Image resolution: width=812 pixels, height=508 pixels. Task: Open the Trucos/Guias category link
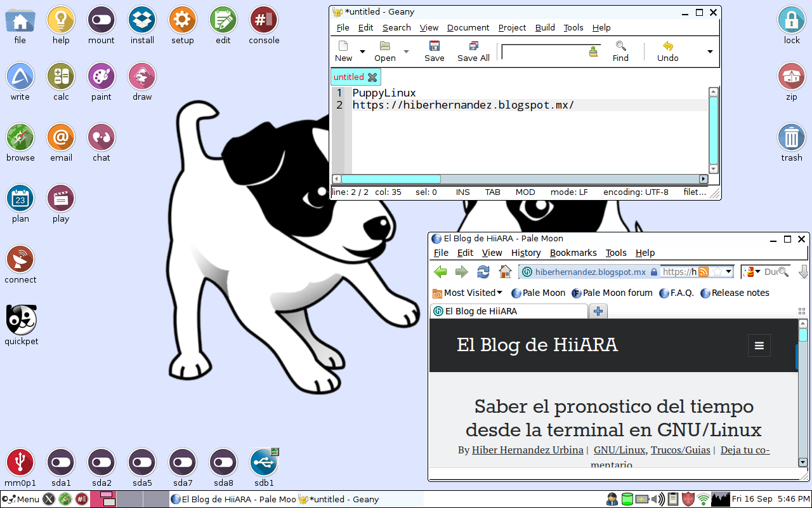click(x=681, y=450)
